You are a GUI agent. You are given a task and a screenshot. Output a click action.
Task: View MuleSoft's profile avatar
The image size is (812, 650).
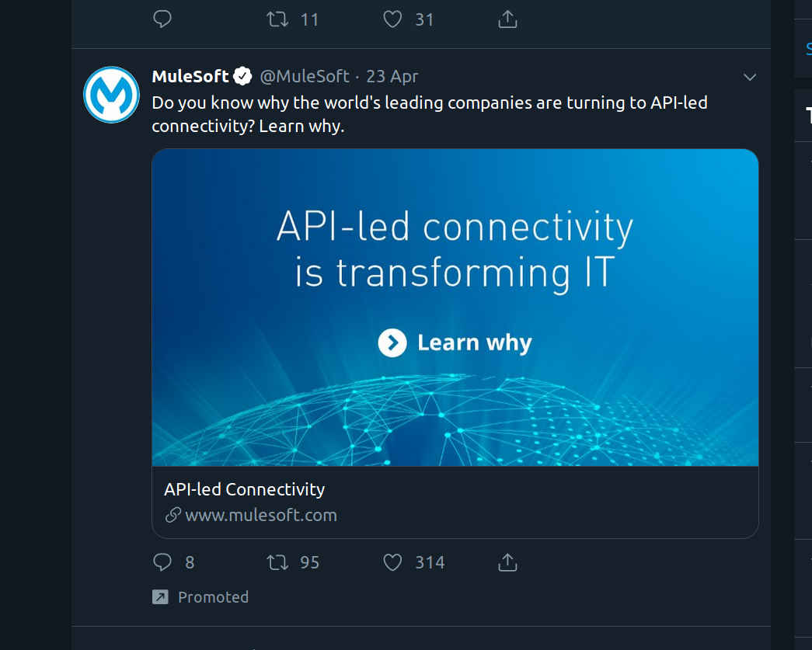pos(111,94)
